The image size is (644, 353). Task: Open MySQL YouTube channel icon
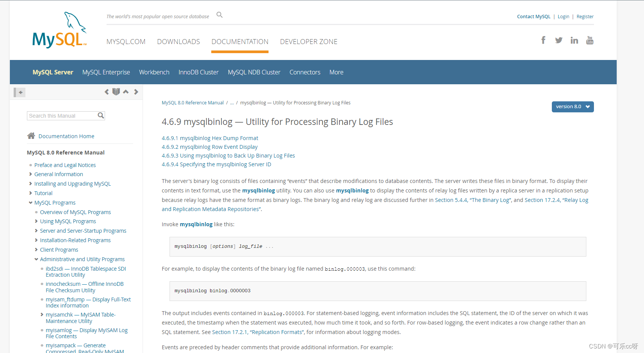point(590,40)
